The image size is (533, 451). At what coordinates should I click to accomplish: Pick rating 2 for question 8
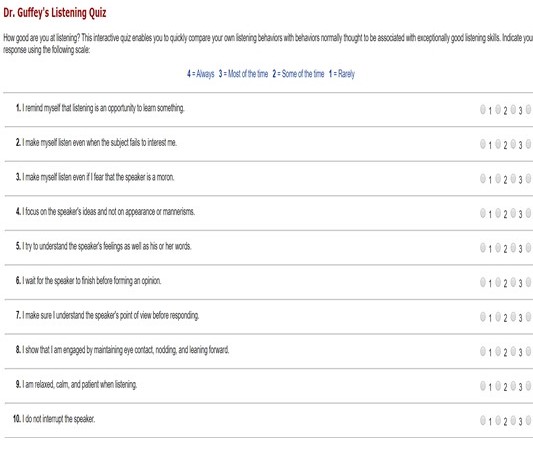(498, 351)
